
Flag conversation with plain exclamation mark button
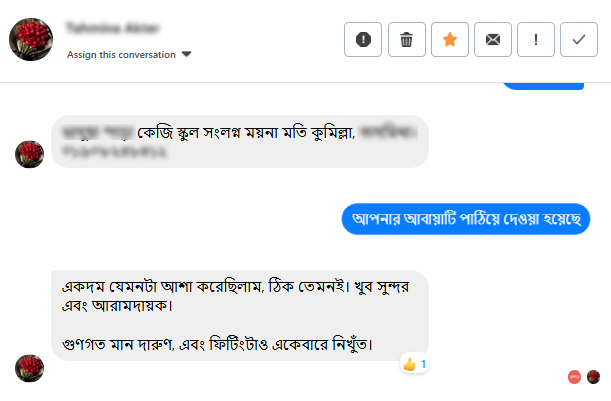(536, 40)
